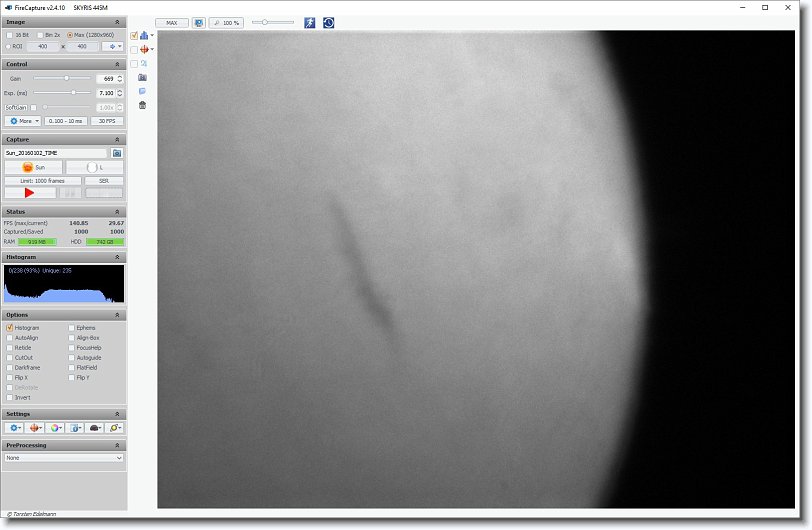Click the red reticle crosshair icon

pos(144,49)
